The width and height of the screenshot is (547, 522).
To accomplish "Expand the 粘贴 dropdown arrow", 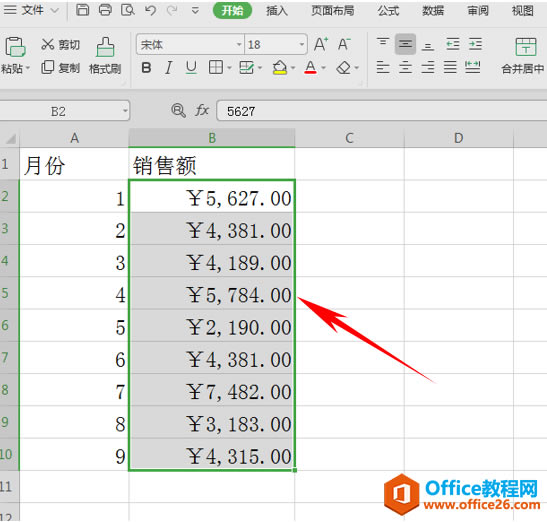I will pos(27,68).
